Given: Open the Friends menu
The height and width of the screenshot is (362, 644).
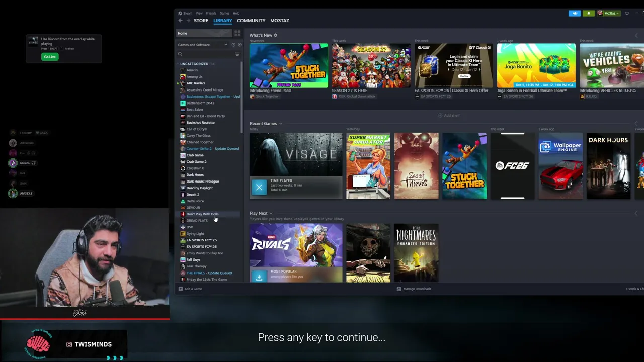Looking at the screenshot, I should point(211,13).
